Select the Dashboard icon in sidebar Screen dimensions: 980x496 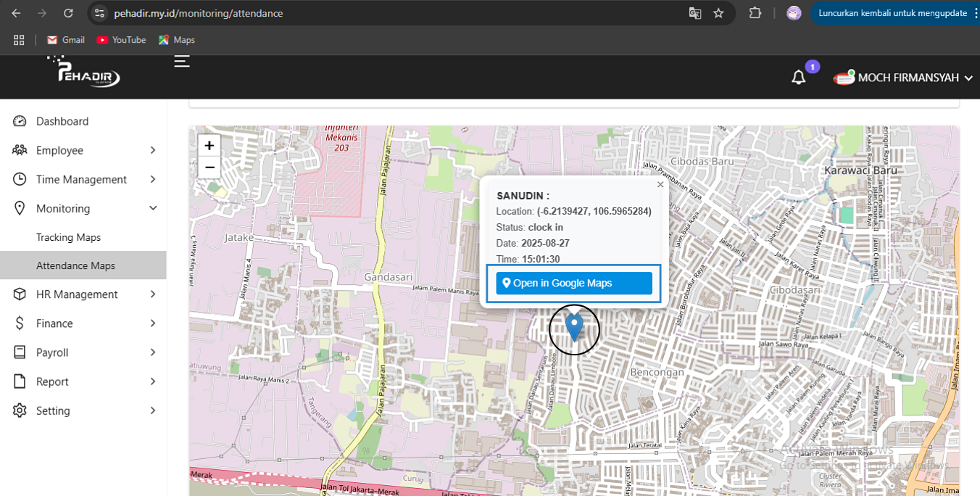click(19, 120)
